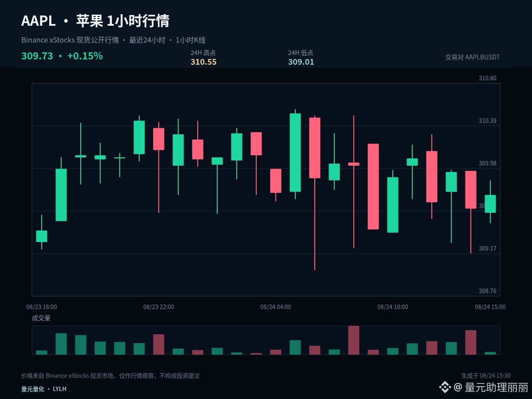Click the 309.17 price axis label
This screenshot has width=532, height=399.
pyautogui.click(x=488, y=248)
